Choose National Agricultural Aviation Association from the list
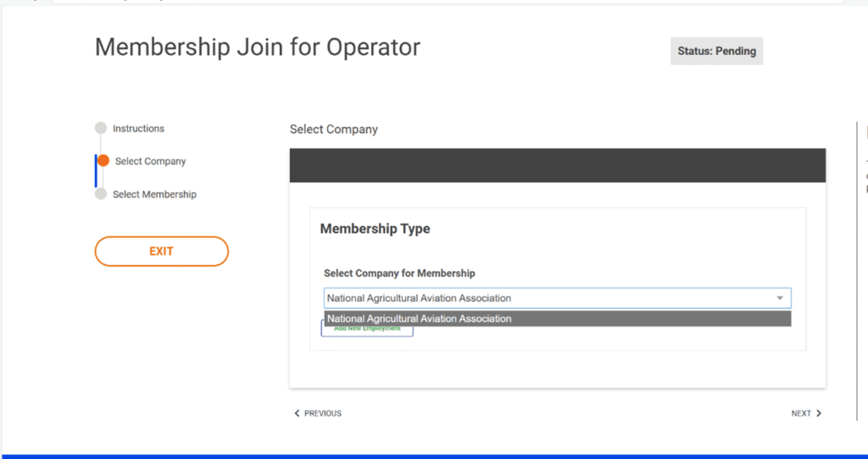The width and height of the screenshot is (868, 459). pyautogui.click(x=558, y=318)
